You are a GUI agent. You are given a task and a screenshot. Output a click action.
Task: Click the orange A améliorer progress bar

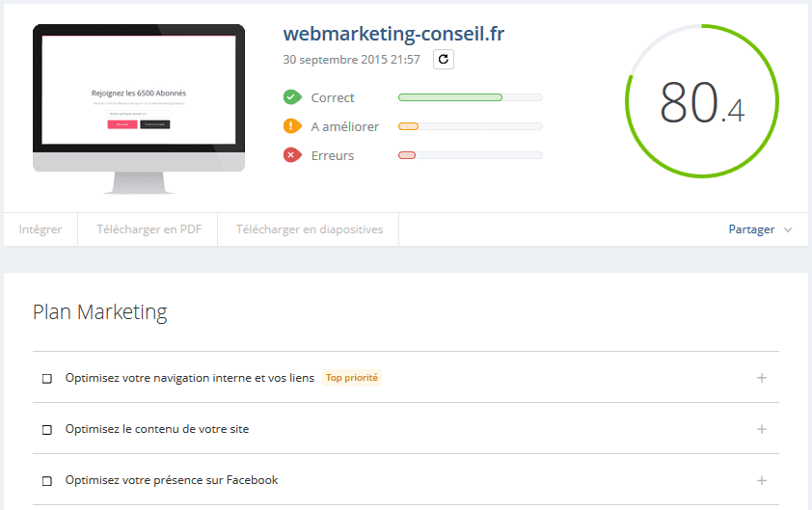pos(471,126)
